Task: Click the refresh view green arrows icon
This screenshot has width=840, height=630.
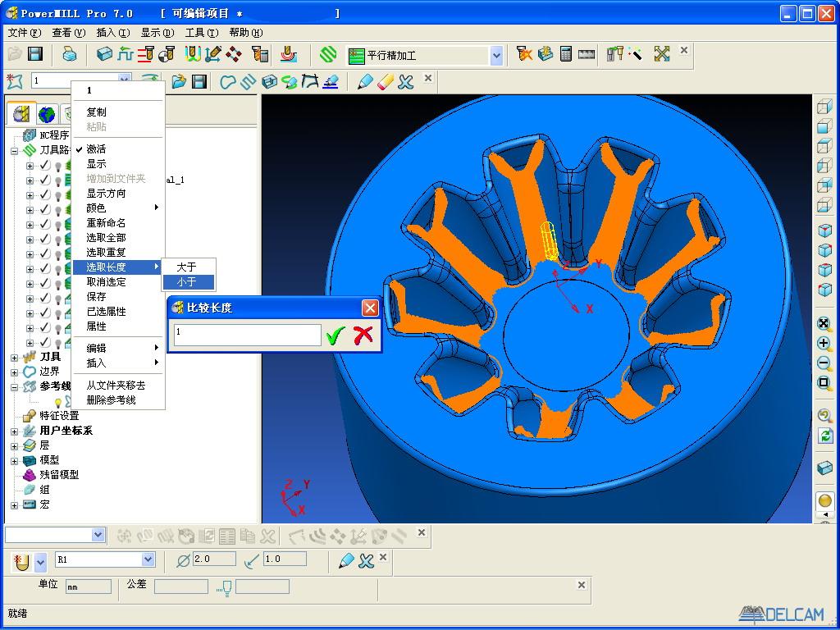Action: coord(825,436)
